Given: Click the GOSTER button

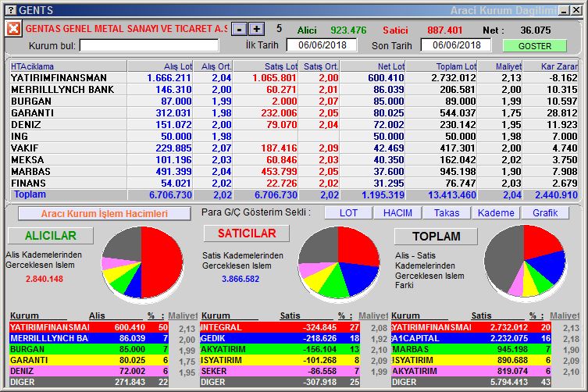Looking at the screenshot, I should (x=534, y=46).
